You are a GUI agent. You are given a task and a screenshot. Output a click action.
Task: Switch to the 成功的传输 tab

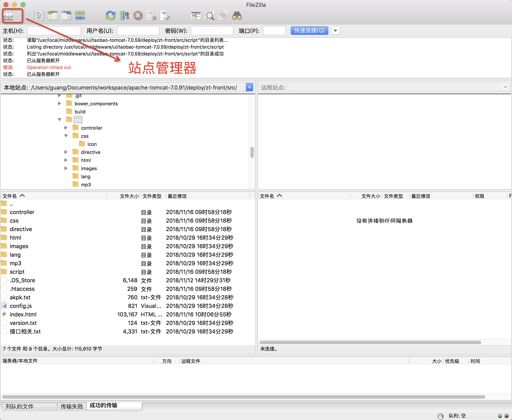coord(114,406)
